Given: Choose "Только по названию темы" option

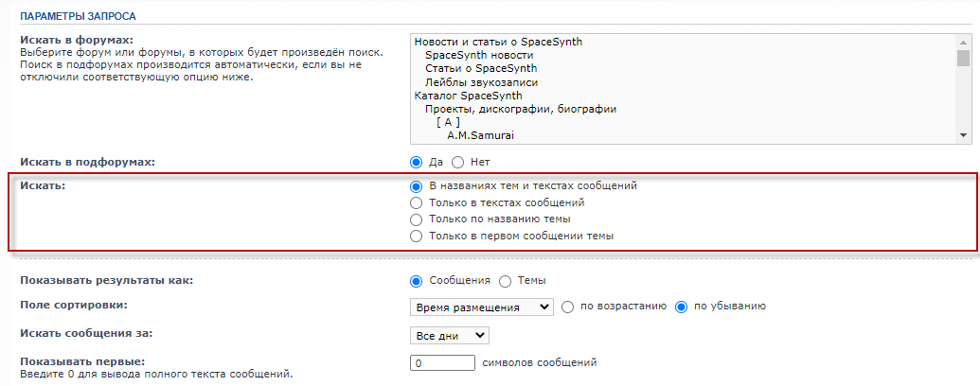Looking at the screenshot, I should coord(417,219).
